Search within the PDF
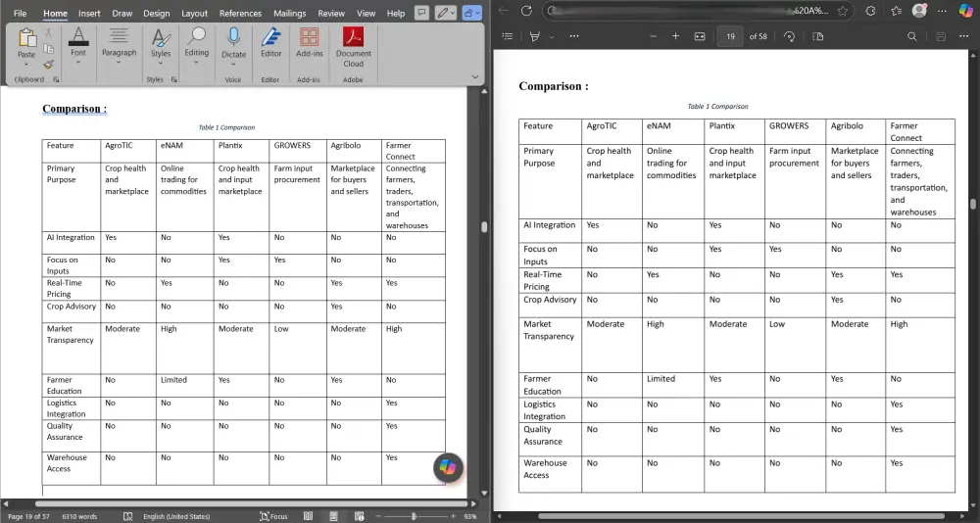 [911, 36]
